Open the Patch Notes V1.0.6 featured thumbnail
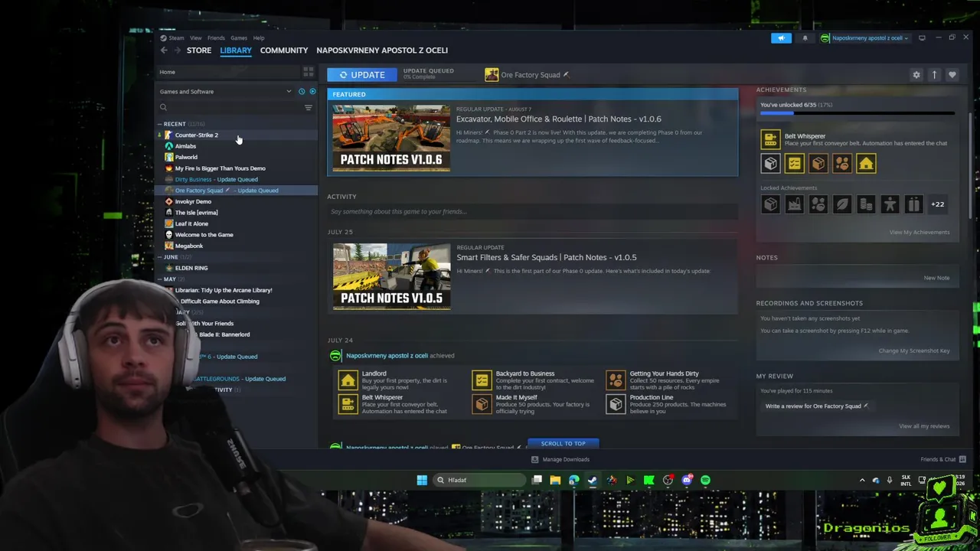 [391, 138]
